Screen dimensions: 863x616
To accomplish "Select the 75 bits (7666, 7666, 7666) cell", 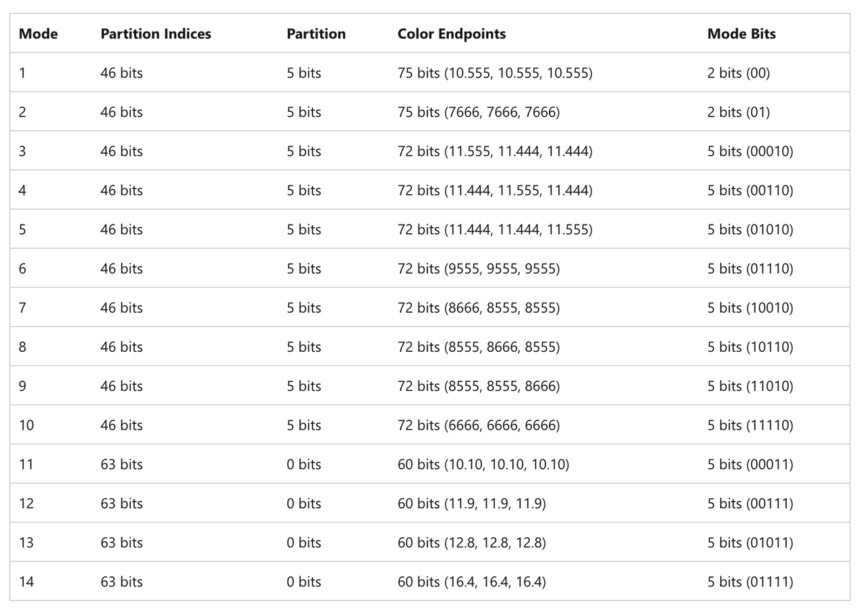I will click(x=479, y=112).
